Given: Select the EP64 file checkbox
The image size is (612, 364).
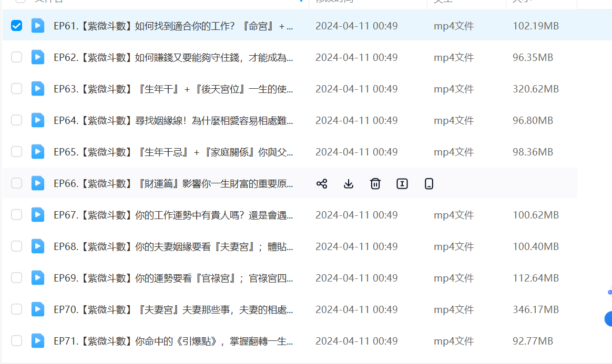Looking at the screenshot, I should pyautogui.click(x=17, y=120).
